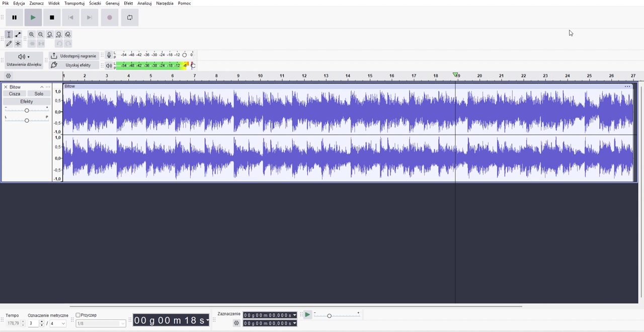644x332 pixels.
Task: Open the Plik menu
Action: tap(6, 4)
